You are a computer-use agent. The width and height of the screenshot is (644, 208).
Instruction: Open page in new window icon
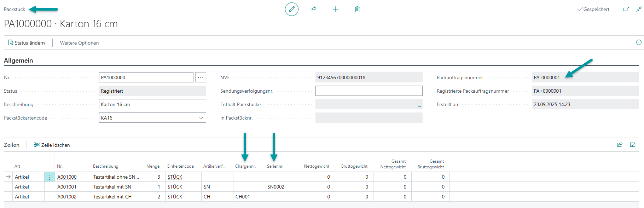point(626,9)
